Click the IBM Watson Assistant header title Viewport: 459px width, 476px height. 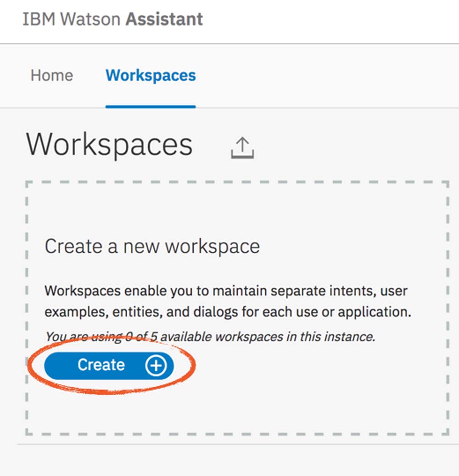[112, 20]
